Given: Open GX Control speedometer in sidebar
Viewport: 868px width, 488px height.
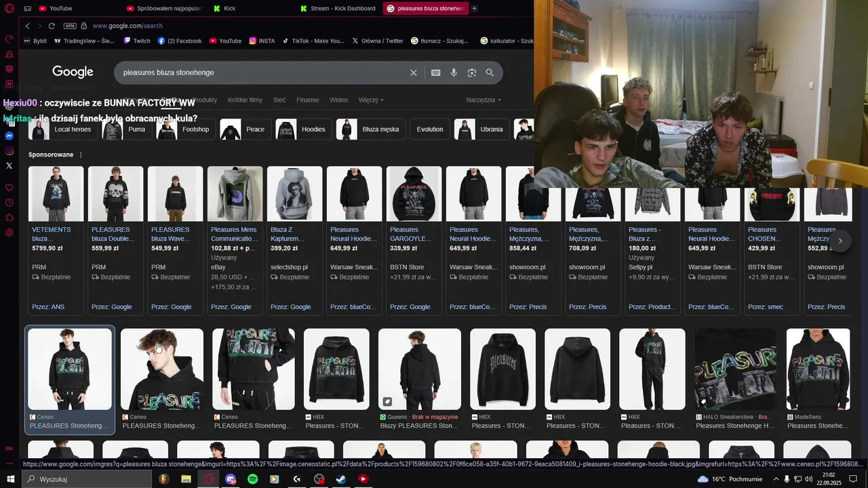Looking at the screenshot, I should pyautogui.click(x=9, y=39).
